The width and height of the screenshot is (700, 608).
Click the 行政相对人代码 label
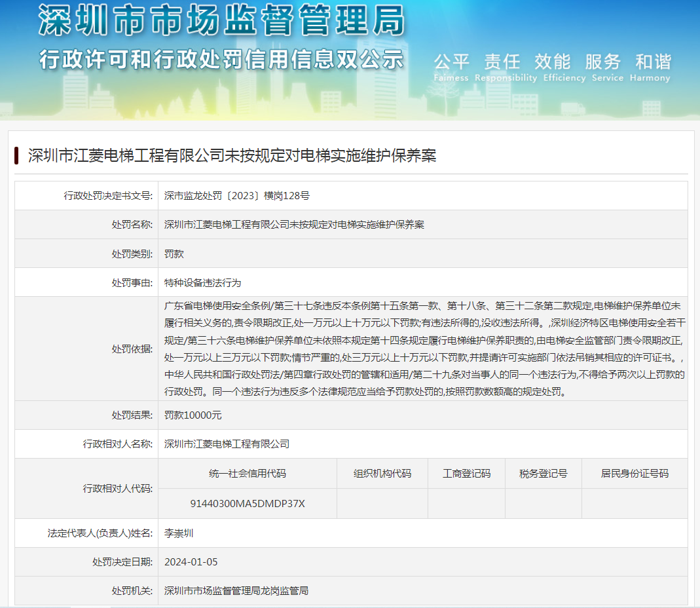click(x=118, y=489)
